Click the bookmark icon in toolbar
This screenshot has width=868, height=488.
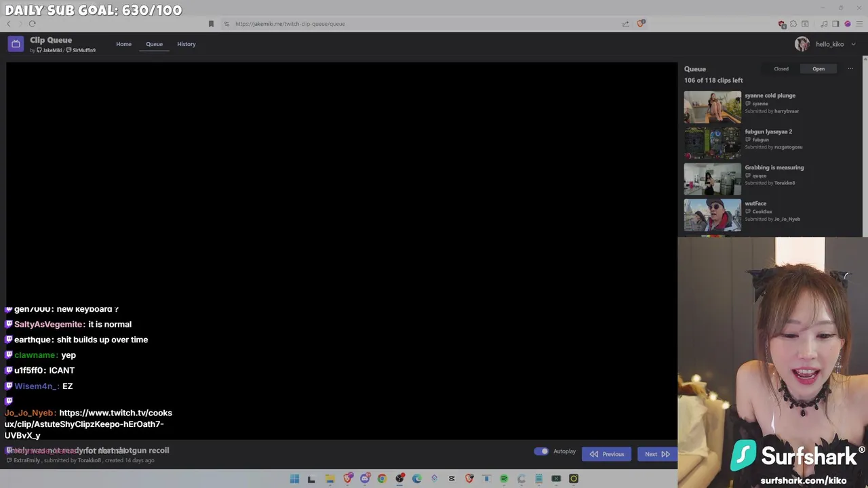[211, 24]
